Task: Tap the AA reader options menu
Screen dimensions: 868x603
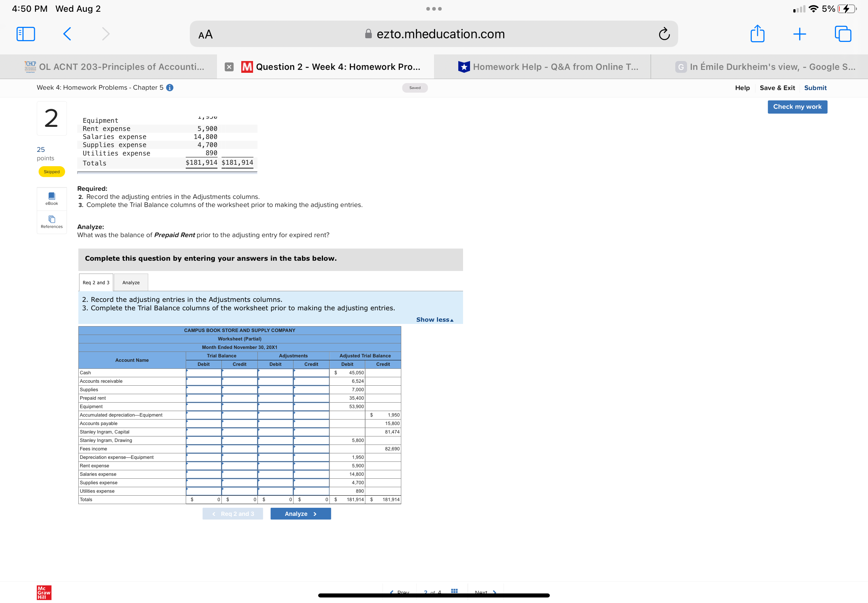Action: click(205, 35)
